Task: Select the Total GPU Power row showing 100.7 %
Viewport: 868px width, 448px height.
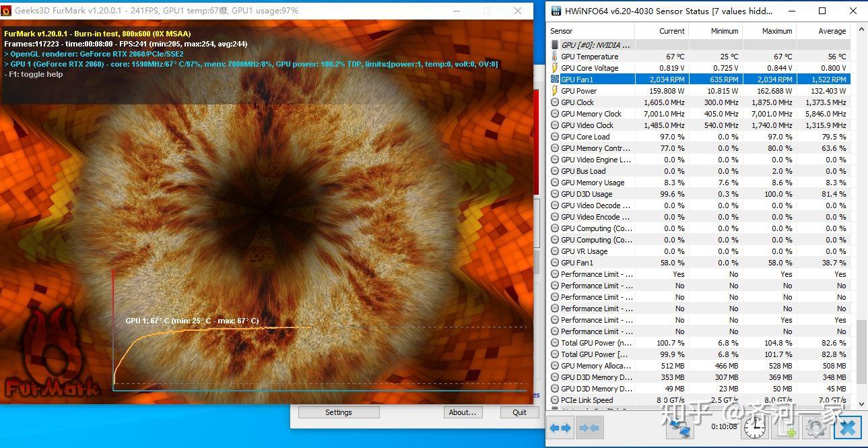Action: point(699,343)
